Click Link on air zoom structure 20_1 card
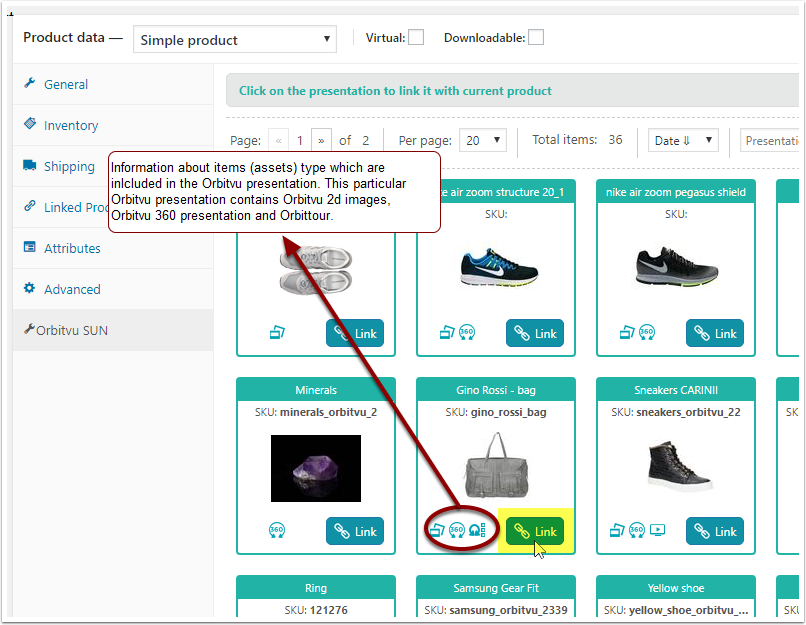 [535, 333]
